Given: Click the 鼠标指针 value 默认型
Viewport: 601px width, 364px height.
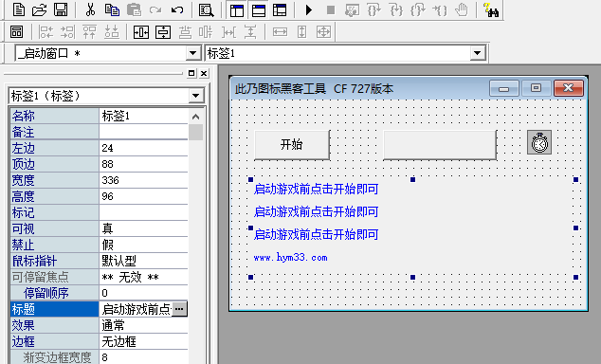Looking at the screenshot, I should 144,261.
